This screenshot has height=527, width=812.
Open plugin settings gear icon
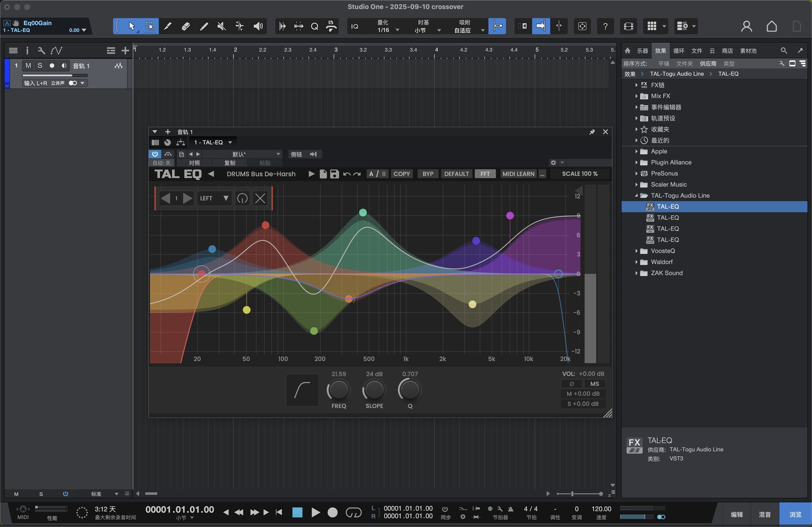(x=553, y=163)
